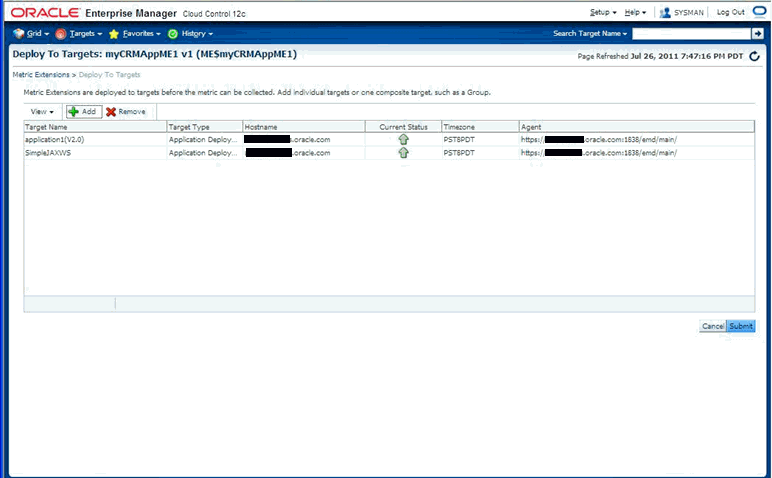Screen dimensions: 772x478
Task: Select the SimpleJAXWS row
Action: [389, 153]
